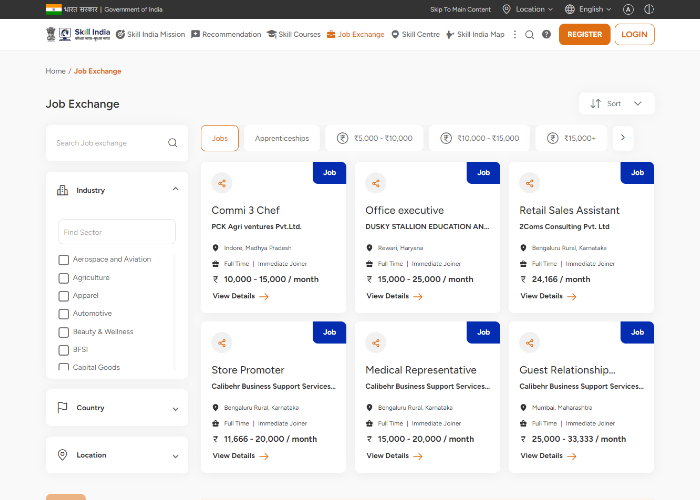The height and width of the screenshot is (500, 700).
Task: Filter by ₹15,000+ salary
Action: [571, 138]
